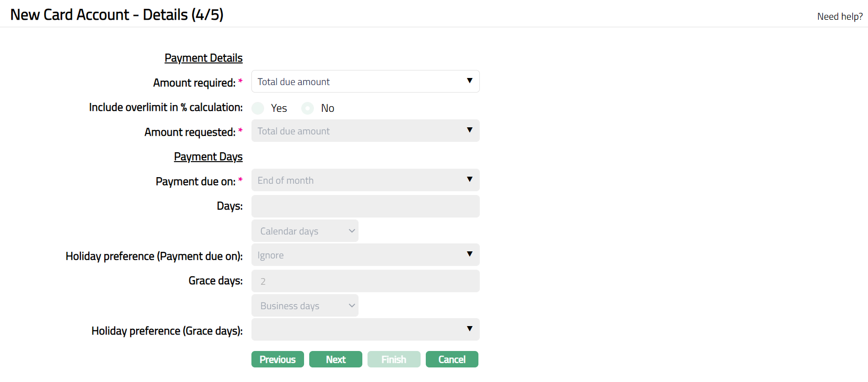Open the Business days selector
868x382 pixels.
[305, 306]
